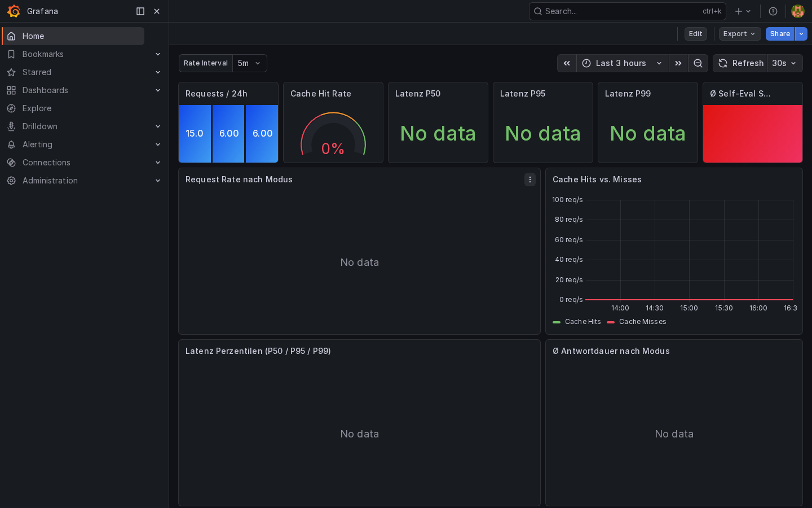Click the Edit dashboard button
This screenshot has height=508, width=812.
click(x=696, y=34)
